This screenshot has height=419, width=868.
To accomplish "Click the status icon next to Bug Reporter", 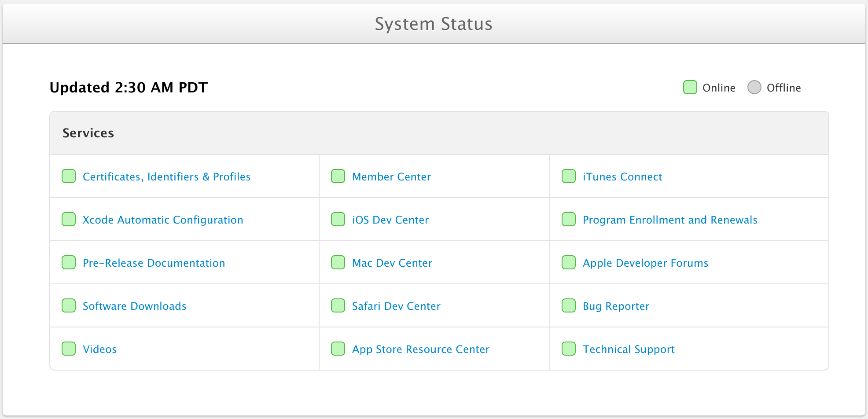I will (569, 305).
